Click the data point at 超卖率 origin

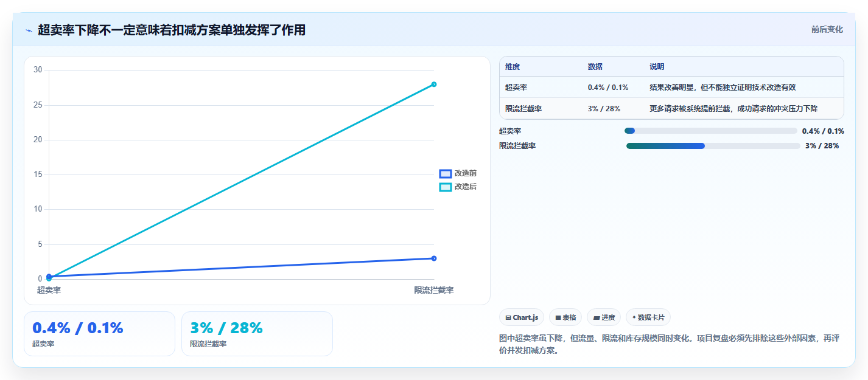(49, 277)
